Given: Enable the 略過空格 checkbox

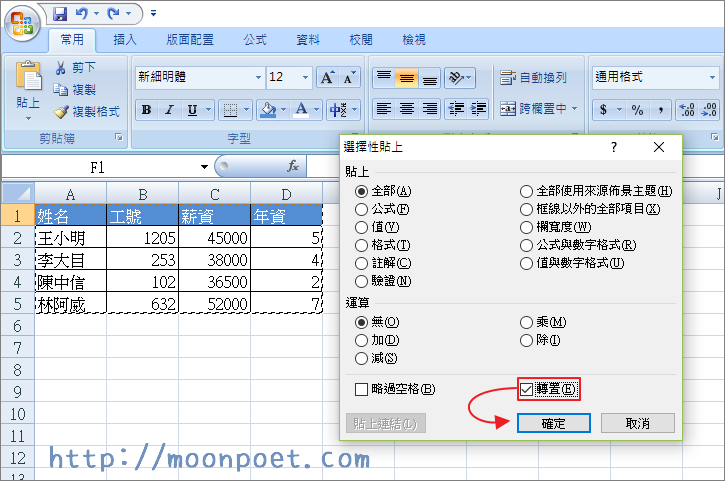Looking at the screenshot, I should 362,388.
